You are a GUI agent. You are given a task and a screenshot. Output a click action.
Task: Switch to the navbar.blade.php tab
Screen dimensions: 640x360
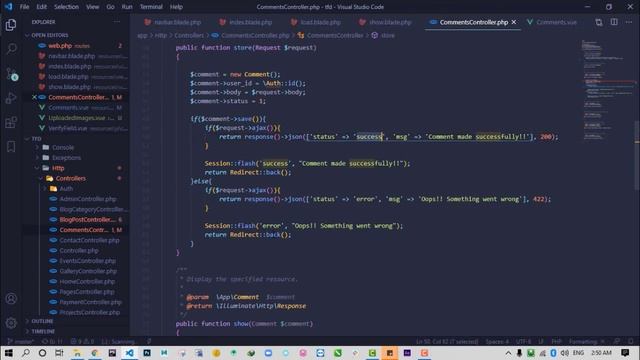point(173,22)
